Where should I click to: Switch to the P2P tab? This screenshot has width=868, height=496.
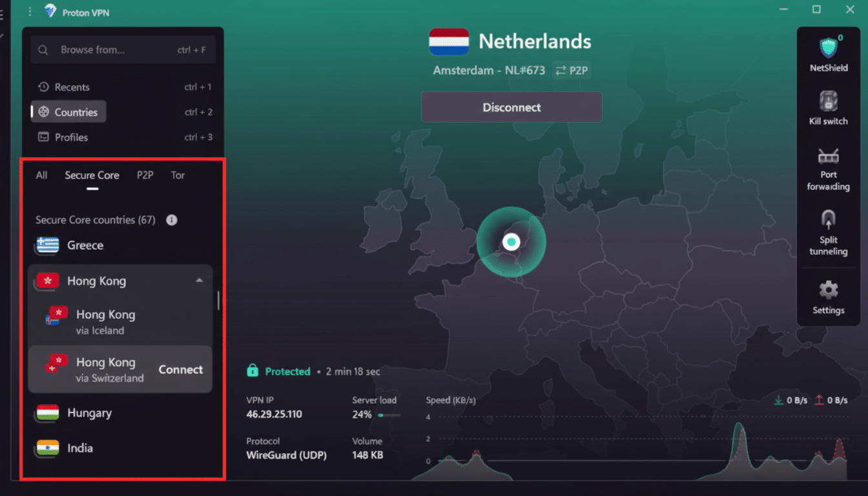click(145, 175)
